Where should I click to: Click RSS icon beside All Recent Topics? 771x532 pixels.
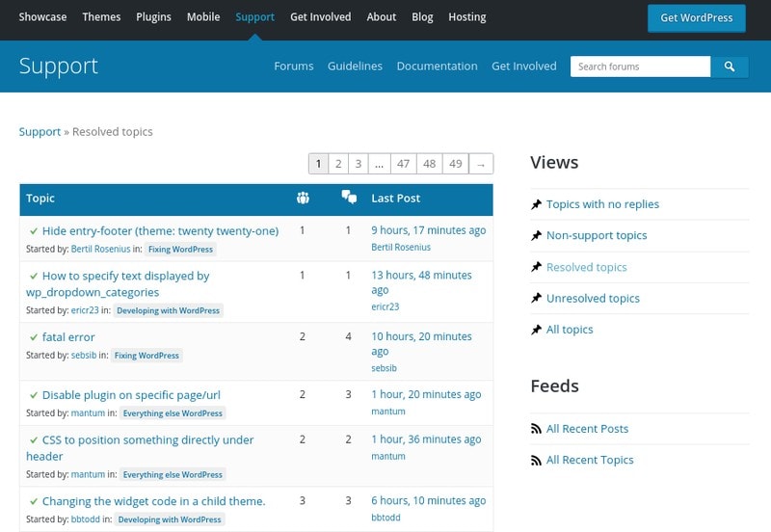pos(537,461)
